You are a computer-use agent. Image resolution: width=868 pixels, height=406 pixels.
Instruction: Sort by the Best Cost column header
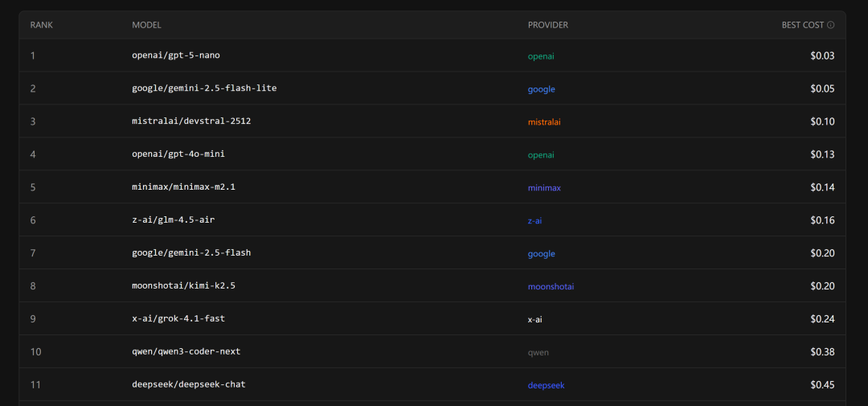pos(802,25)
